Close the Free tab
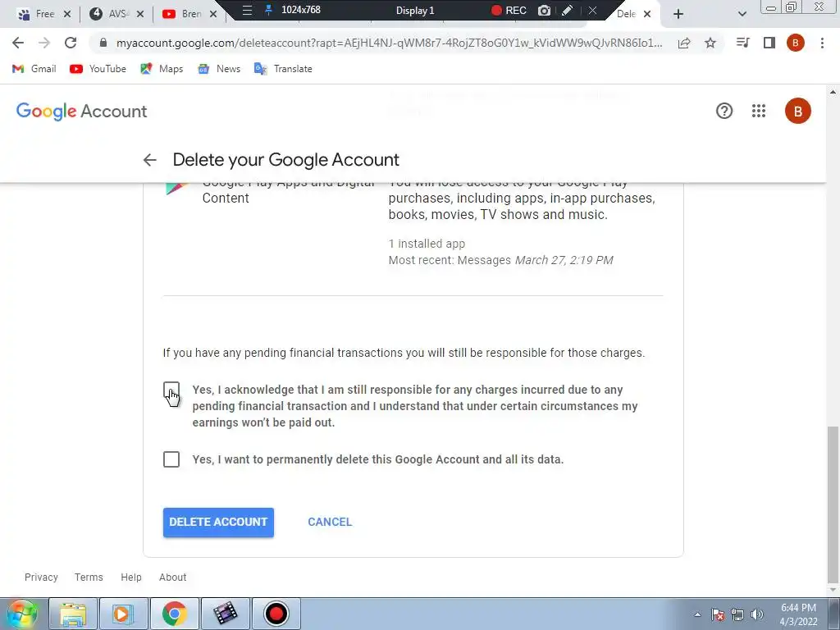 [67, 14]
